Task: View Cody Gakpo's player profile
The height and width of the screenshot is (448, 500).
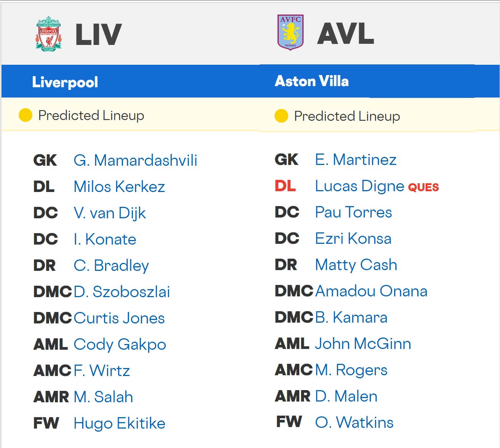Action: tap(120, 344)
